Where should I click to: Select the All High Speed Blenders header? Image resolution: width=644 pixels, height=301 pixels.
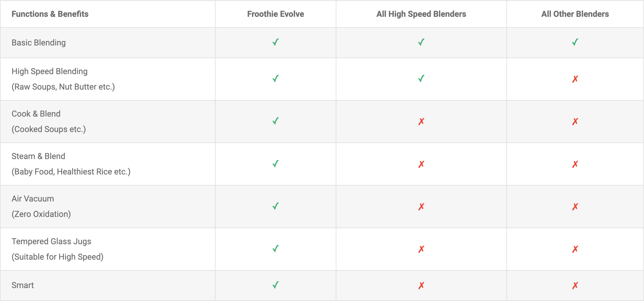click(421, 14)
